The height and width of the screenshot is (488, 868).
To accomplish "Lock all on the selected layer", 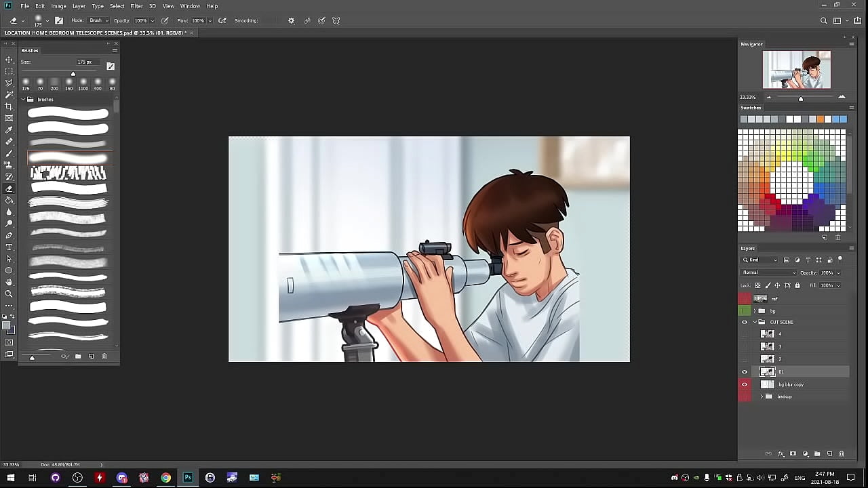I will [797, 285].
